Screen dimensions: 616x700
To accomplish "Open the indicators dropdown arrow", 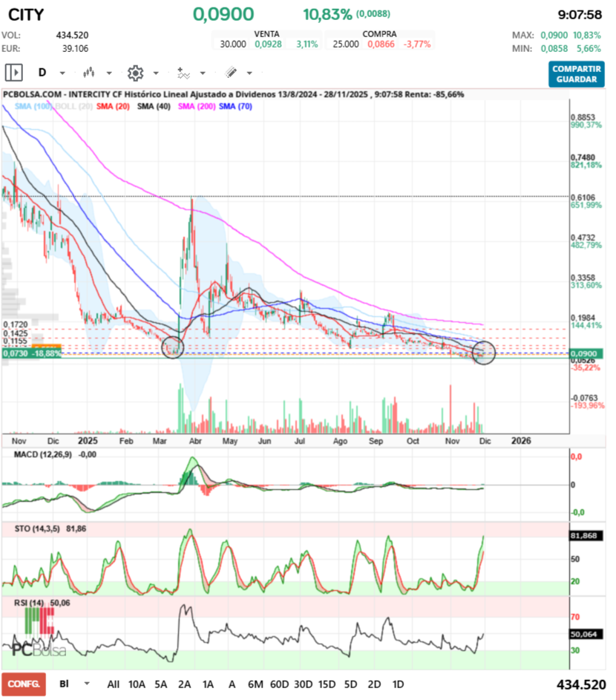I will coord(203,73).
